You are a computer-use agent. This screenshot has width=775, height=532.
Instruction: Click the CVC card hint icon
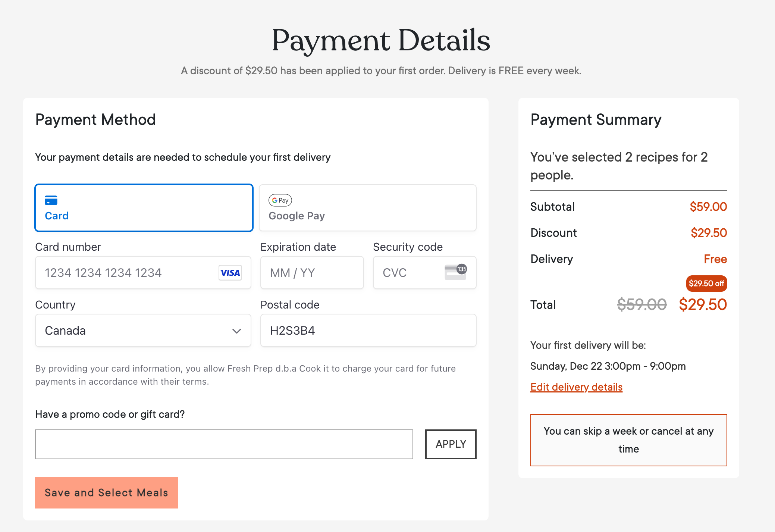(456, 272)
